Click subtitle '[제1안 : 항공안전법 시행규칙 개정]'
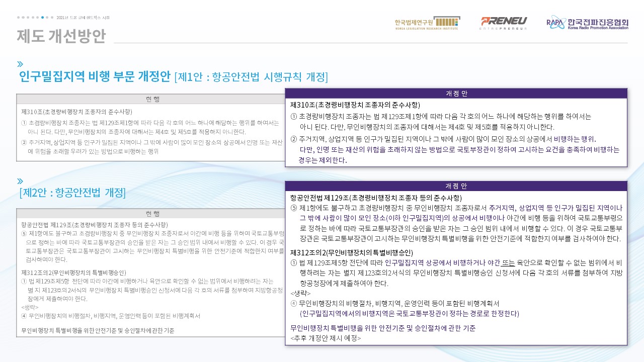The image size is (644, 362). point(251,77)
